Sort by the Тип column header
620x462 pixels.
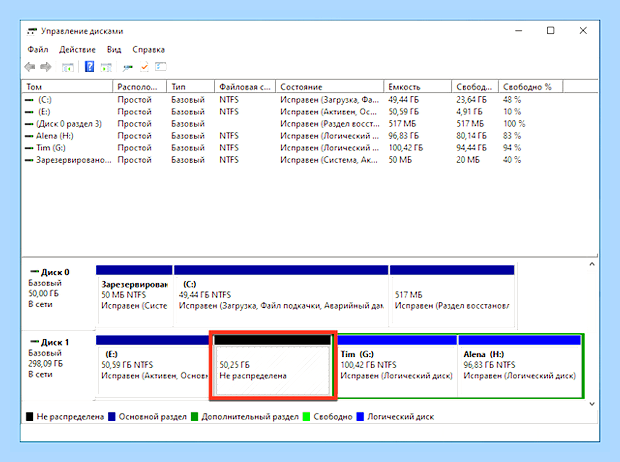pyautogui.click(x=191, y=87)
